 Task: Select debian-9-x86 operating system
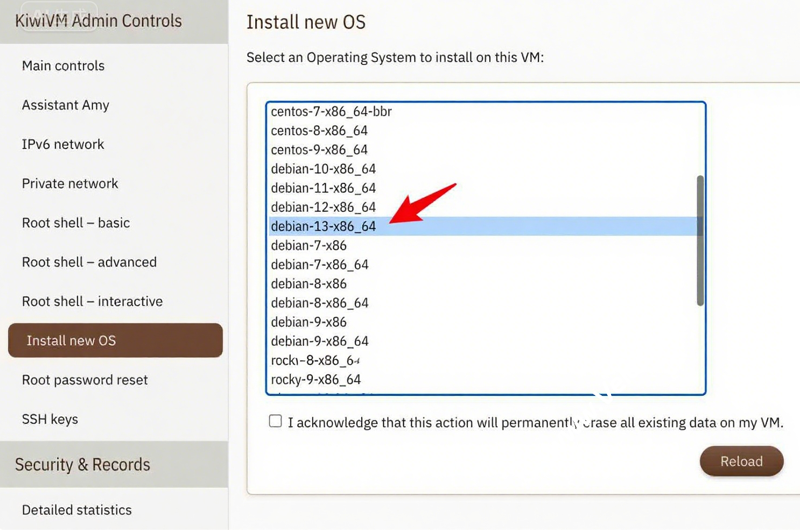[x=308, y=322]
